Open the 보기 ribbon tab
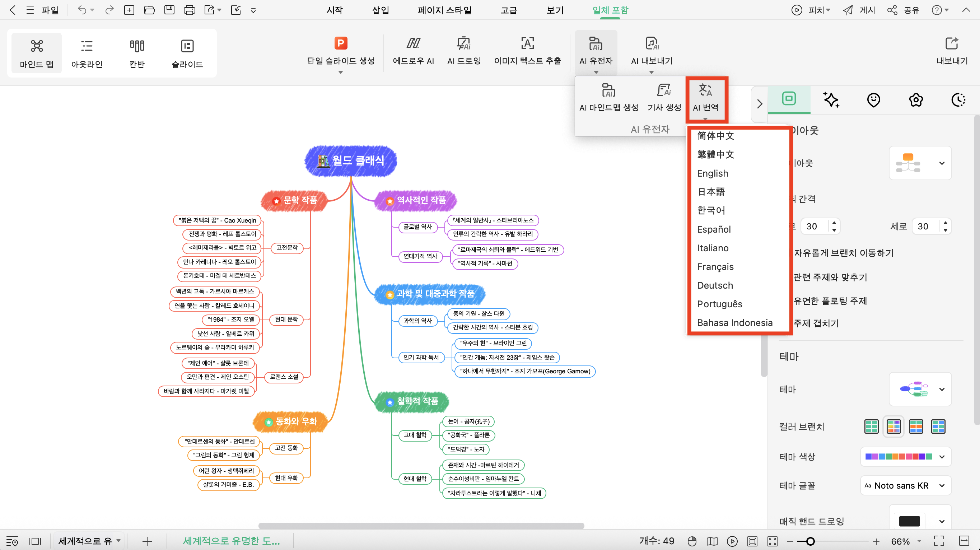This screenshot has height=550, width=980. coord(555,10)
